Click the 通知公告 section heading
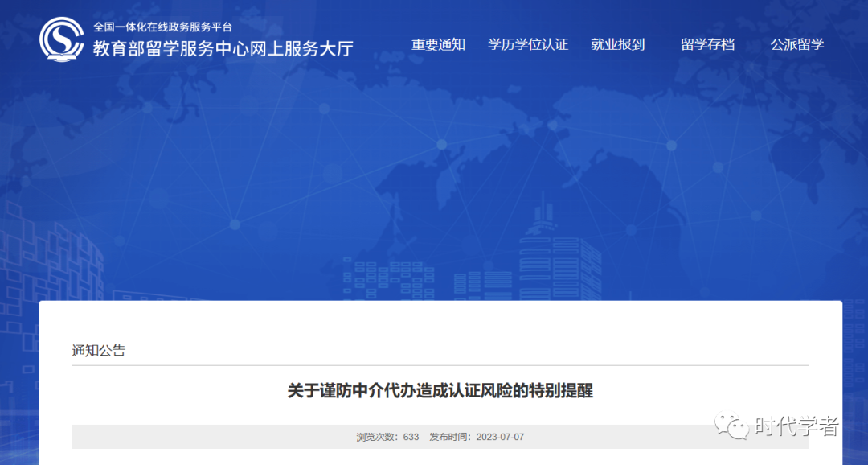 click(x=99, y=350)
